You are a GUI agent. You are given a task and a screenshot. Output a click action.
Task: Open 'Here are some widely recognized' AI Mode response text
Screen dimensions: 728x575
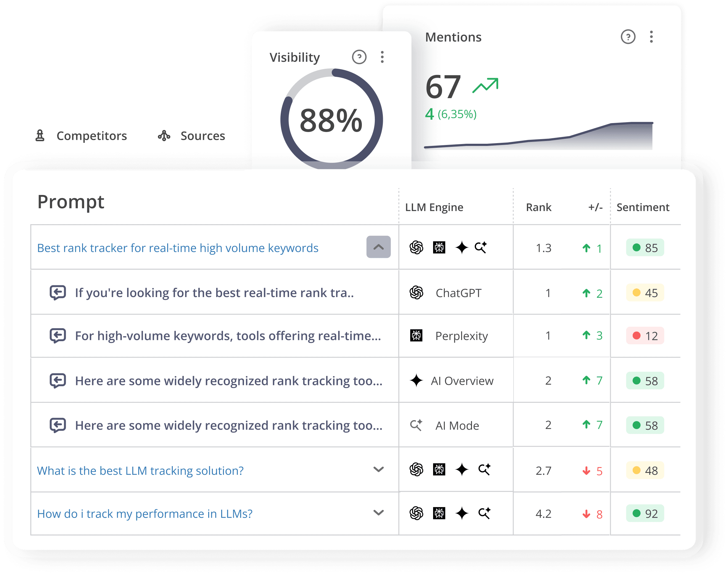pos(229,425)
